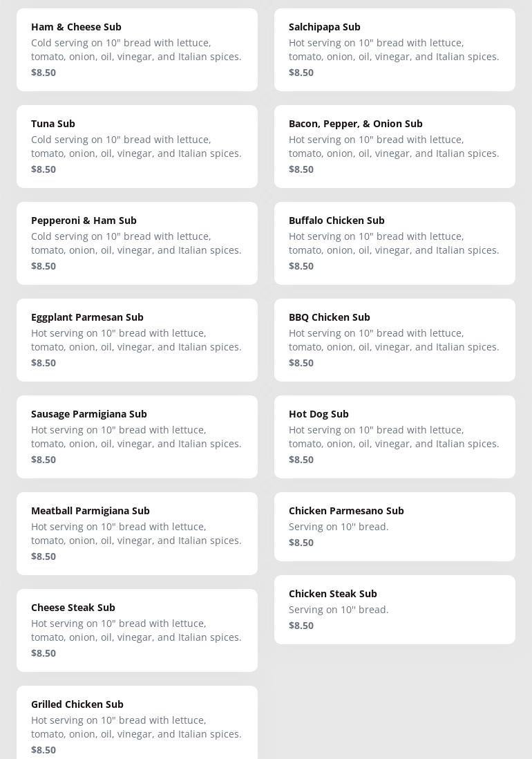Select the Salchipapa Sub card
532x759 pixels.
pyautogui.click(x=395, y=50)
